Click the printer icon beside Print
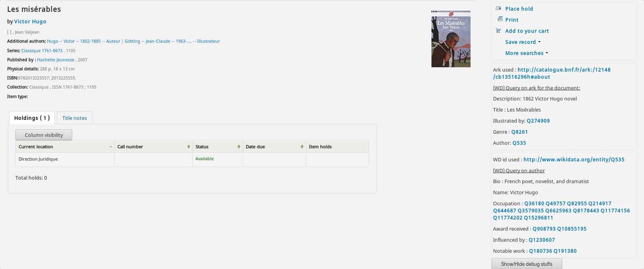The width and height of the screenshot is (644, 269). [x=500, y=19]
